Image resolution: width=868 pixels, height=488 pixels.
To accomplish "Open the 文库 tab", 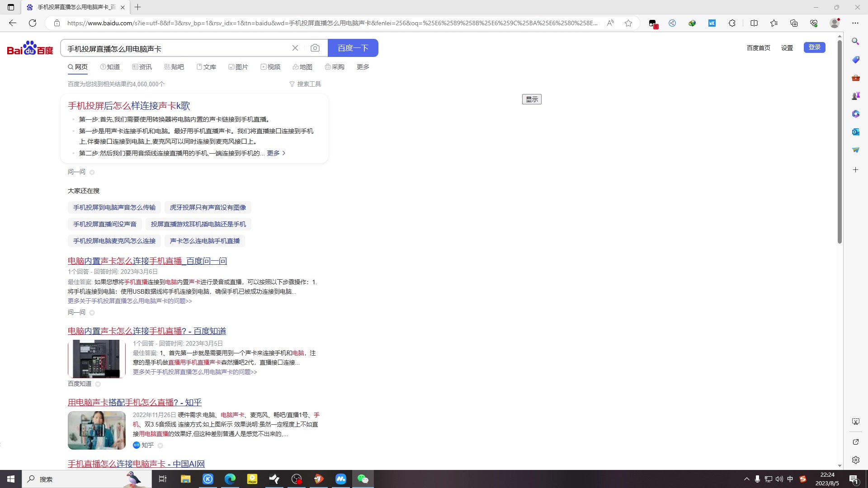I will (x=206, y=67).
